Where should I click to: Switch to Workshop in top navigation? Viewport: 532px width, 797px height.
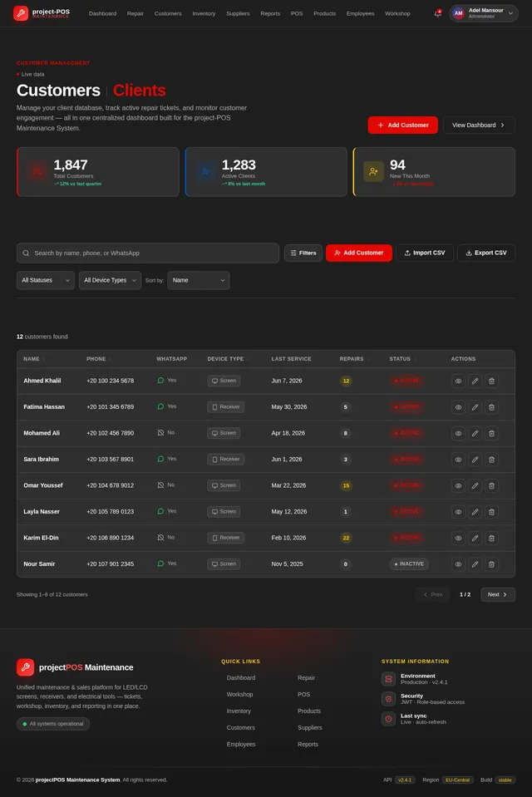point(397,14)
